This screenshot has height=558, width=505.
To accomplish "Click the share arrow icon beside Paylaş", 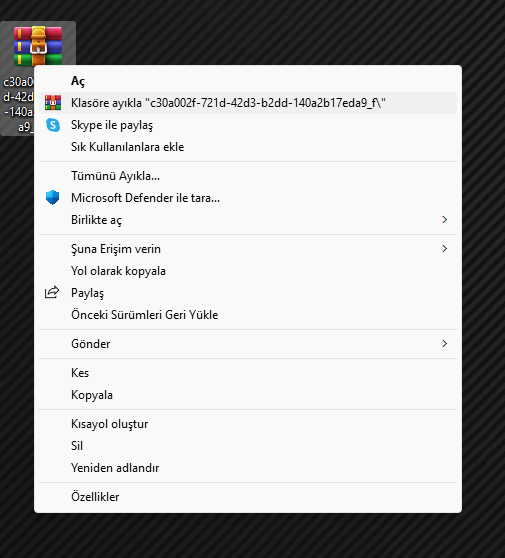I will pyautogui.click(x=52, y=293).
